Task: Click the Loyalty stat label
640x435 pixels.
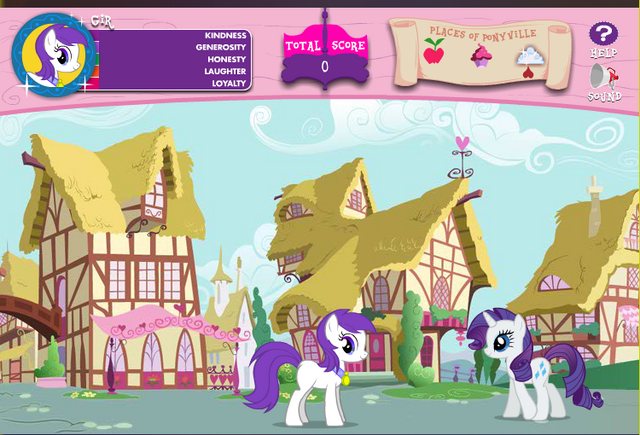Action: [229, 83]
